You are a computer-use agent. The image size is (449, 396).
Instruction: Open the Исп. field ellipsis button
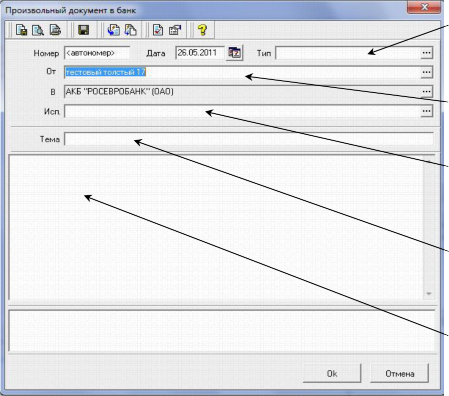pos(426,111)
